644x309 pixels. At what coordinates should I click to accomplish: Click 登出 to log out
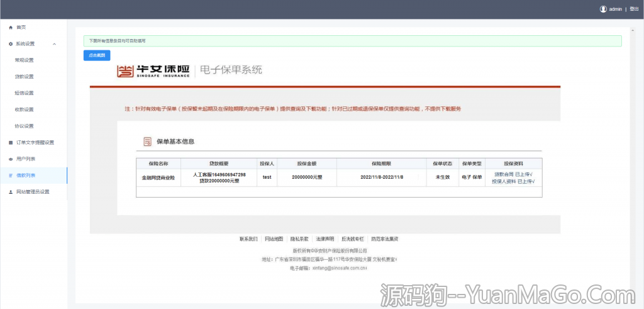pos(634,9)
